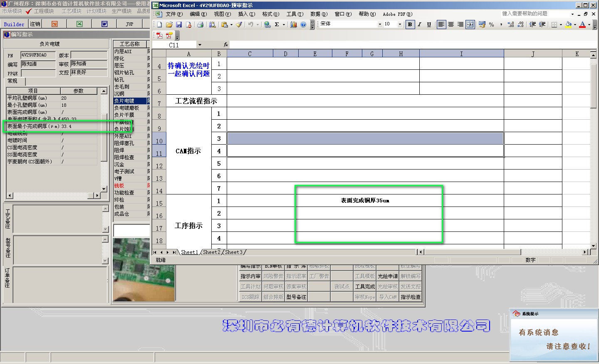Insert hyperlink using globe icon
The image size is (599, 364).
[267, 25]
